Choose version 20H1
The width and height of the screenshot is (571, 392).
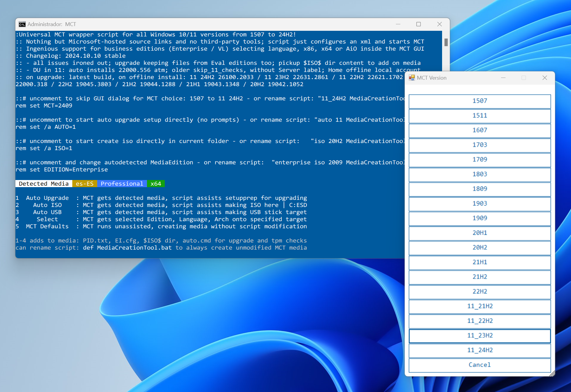tap(479, 233)
